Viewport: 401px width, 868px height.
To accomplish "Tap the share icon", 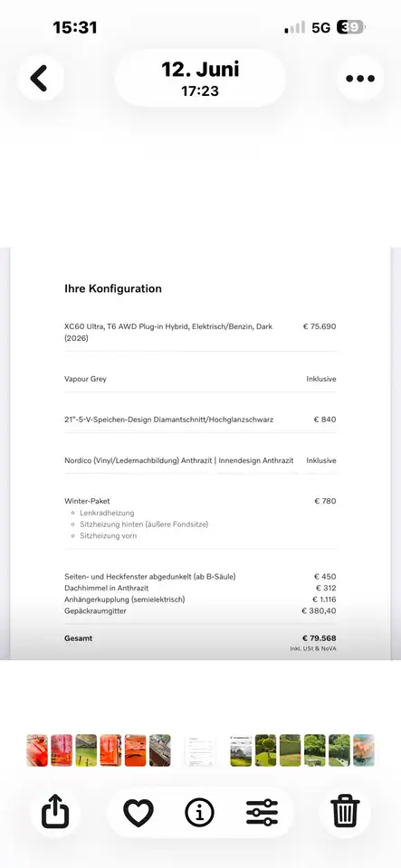I will point(55,813).
